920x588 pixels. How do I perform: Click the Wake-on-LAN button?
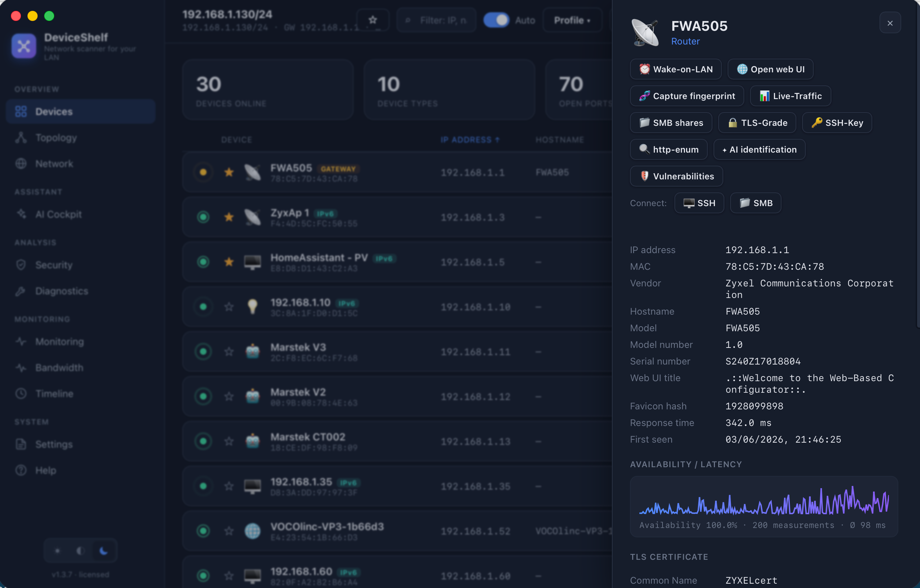(676, 69)
